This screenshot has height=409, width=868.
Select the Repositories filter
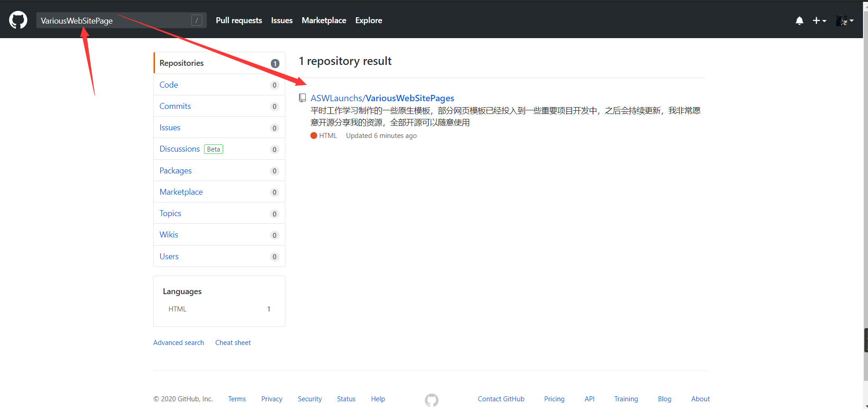[x=219, y=63]
